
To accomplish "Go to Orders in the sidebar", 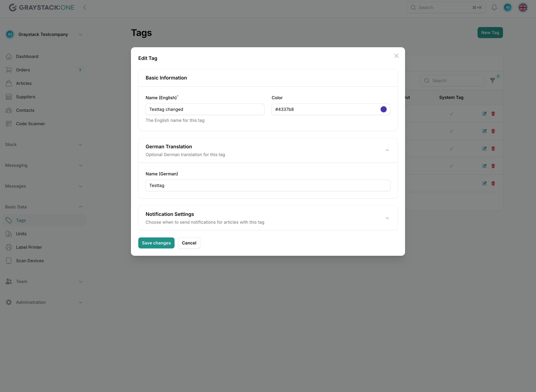I will tap(23, 70).
